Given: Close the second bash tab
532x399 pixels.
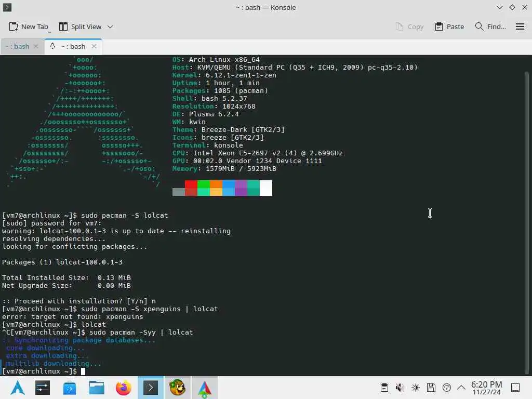Looking at the screenshot, I should [94, 46].
